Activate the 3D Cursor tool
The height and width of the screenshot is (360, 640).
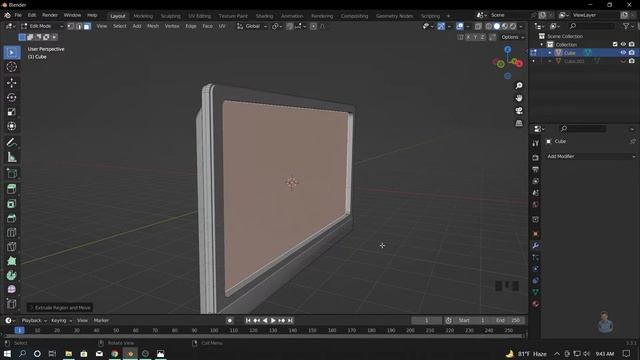click(x=11, y=67)
